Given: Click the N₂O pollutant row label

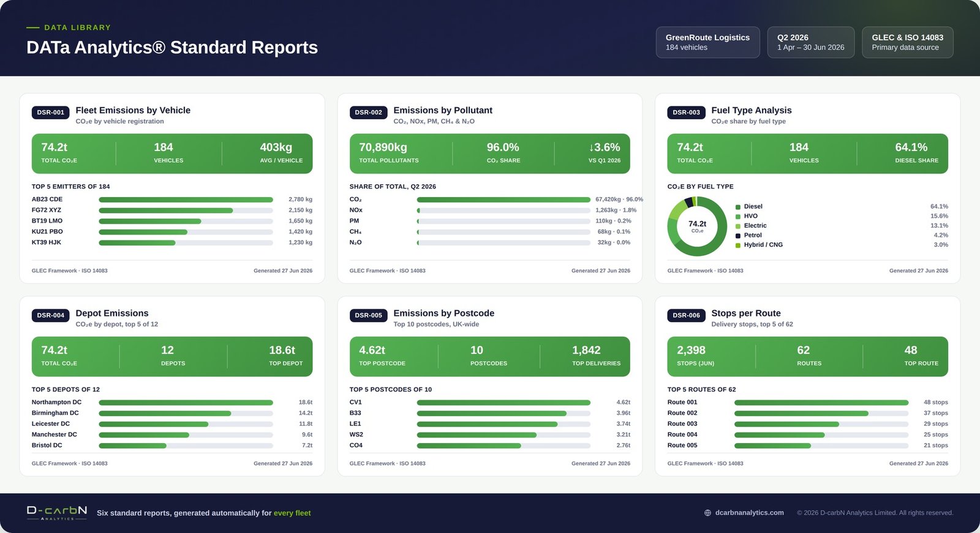Looking at the screenshot, I should pyautogui.click(x=356, y=243).
